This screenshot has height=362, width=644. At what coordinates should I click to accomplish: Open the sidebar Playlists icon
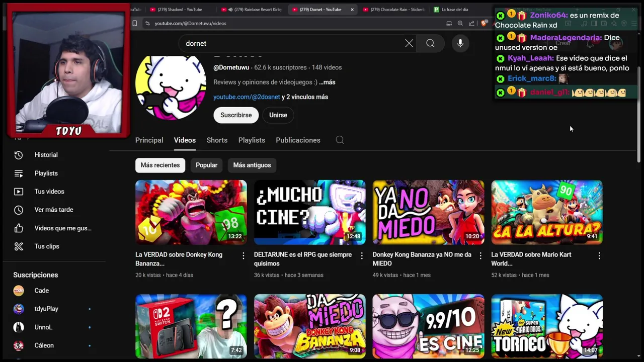[x=19, y=173]
